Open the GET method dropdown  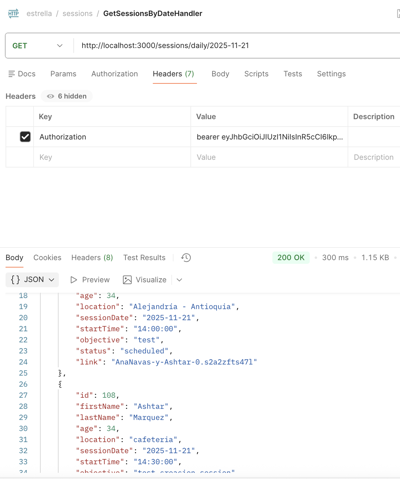37,46
